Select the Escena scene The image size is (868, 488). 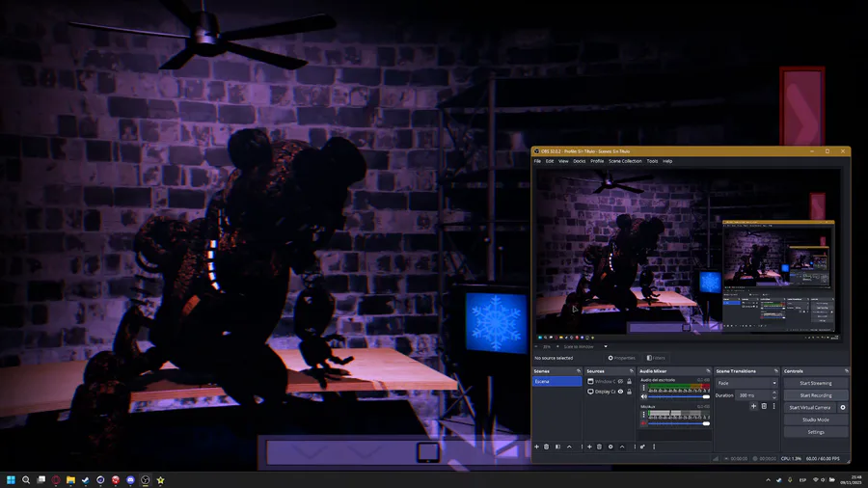(556, 381)
